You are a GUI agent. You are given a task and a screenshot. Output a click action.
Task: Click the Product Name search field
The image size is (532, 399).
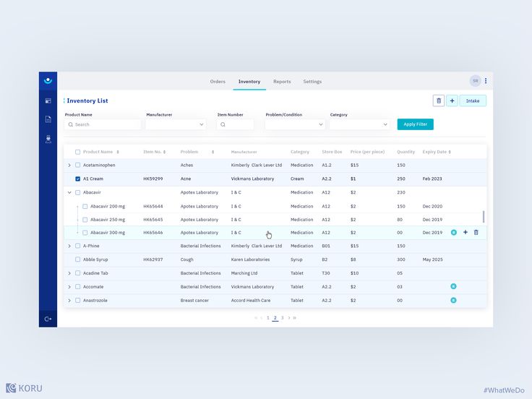[103, 124]
